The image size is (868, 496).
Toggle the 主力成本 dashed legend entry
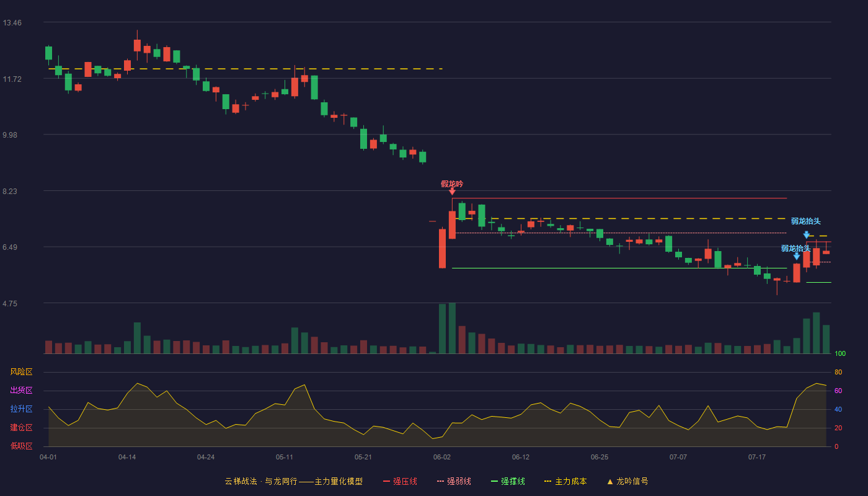click(565, 481)
